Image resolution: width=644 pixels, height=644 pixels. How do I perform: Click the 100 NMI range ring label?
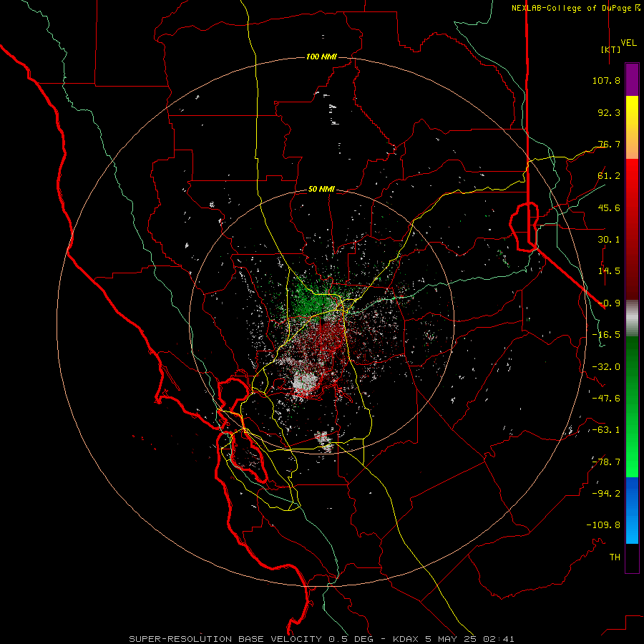tap(321, 57)
